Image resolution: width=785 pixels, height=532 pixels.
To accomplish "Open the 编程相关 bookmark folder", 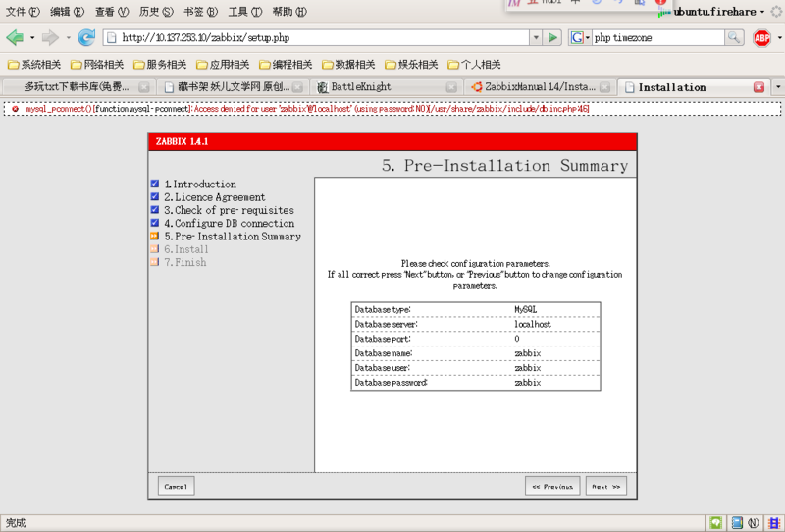I will pos(286,65).
